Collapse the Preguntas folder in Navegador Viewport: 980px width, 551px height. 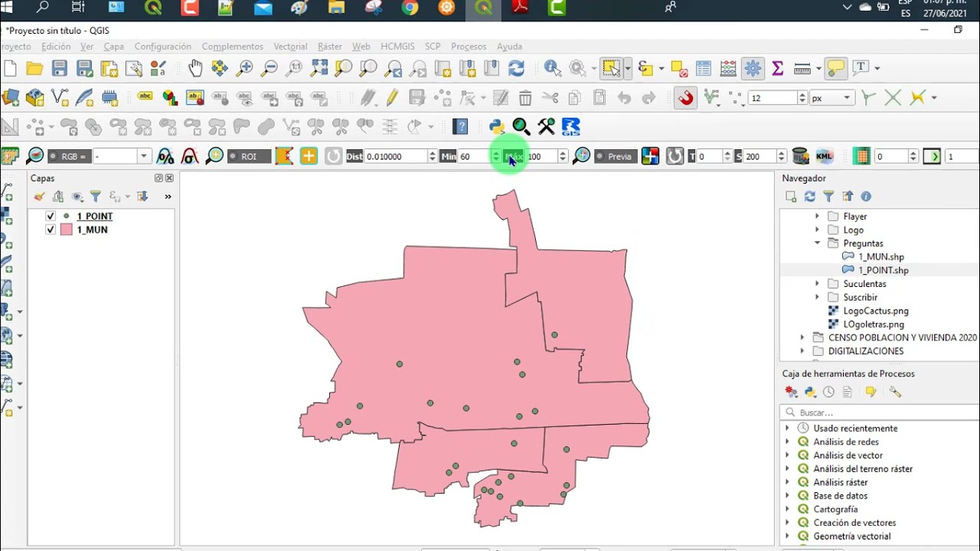(x=817, y=243)
